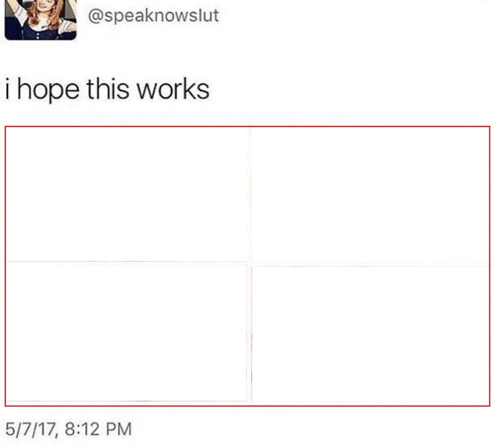Select the word "works" in the tweet
The height and width of the screenshot is (448, 495).
(173, 89)
